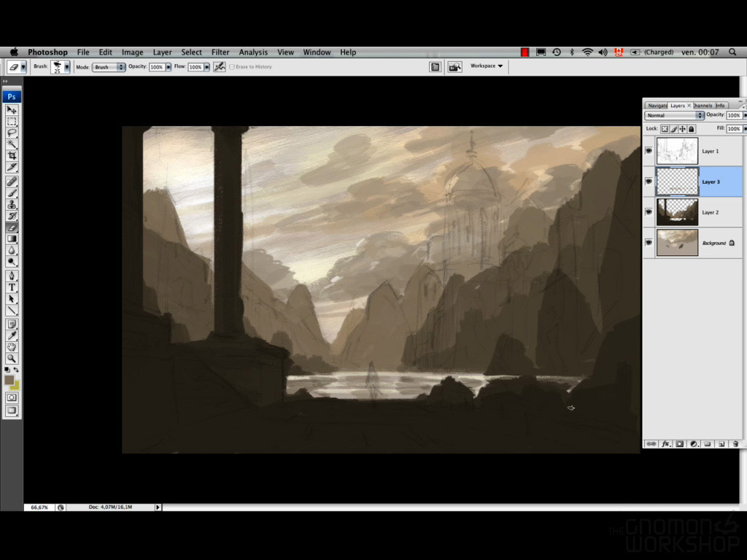
Task: Select the Type tool
Action: tap(12, 287)
